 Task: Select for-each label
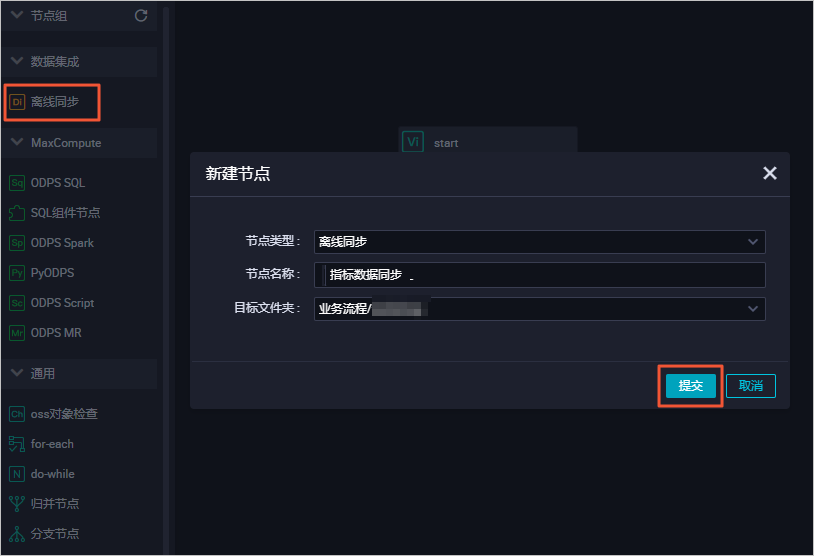pos(52,444)
